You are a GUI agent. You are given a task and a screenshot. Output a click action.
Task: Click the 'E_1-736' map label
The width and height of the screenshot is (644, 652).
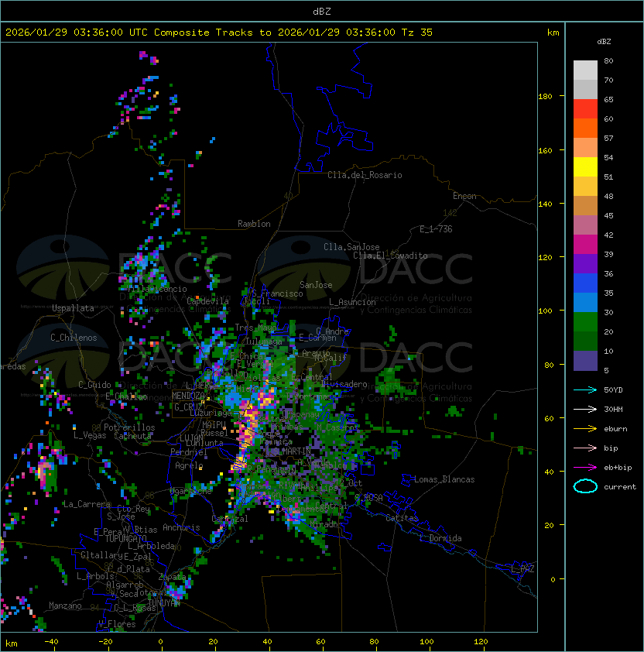tap(436, 229)
